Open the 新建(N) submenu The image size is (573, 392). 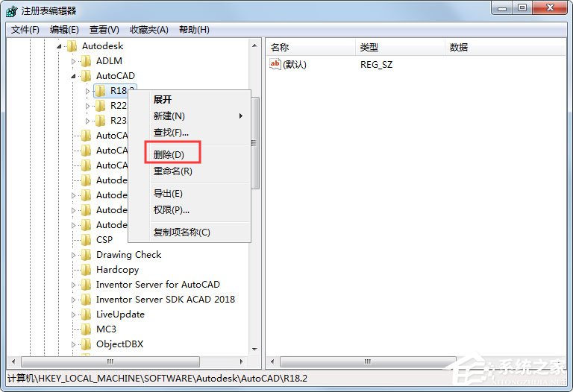190,116
